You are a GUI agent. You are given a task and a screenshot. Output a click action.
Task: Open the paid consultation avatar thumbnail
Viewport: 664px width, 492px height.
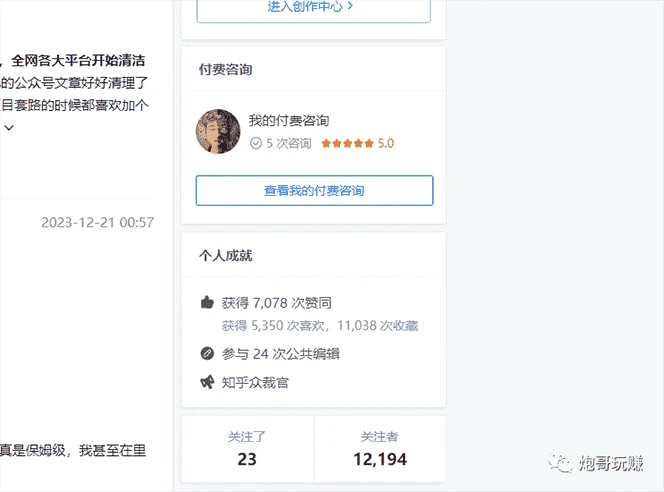(x=218, y=132)
